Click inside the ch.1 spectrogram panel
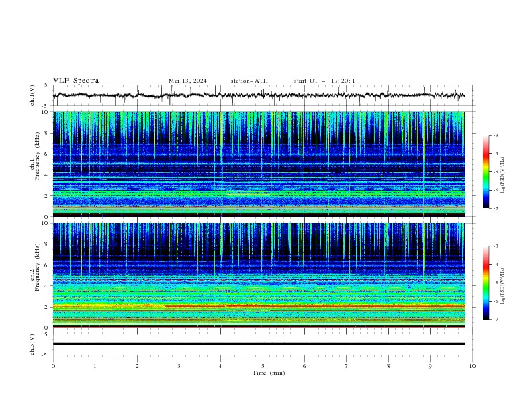Screen dimensions: 532x411 259,164
